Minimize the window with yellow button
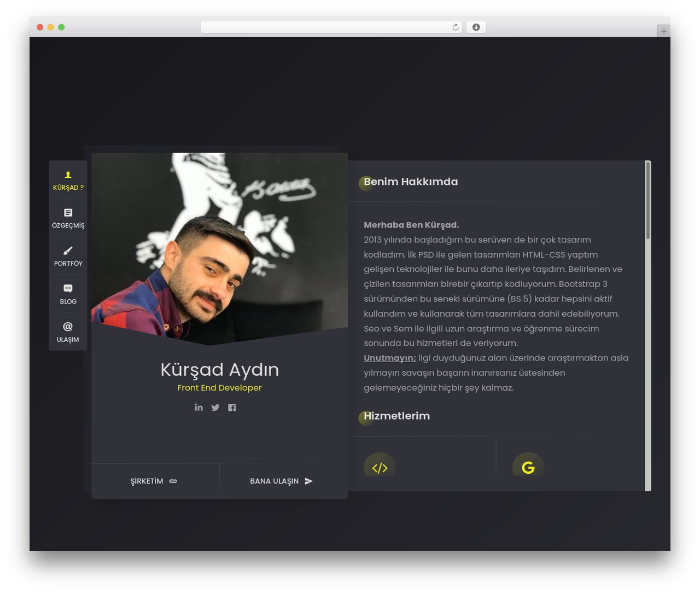Viewport: 700px width, 593px height. pos(50,27)
